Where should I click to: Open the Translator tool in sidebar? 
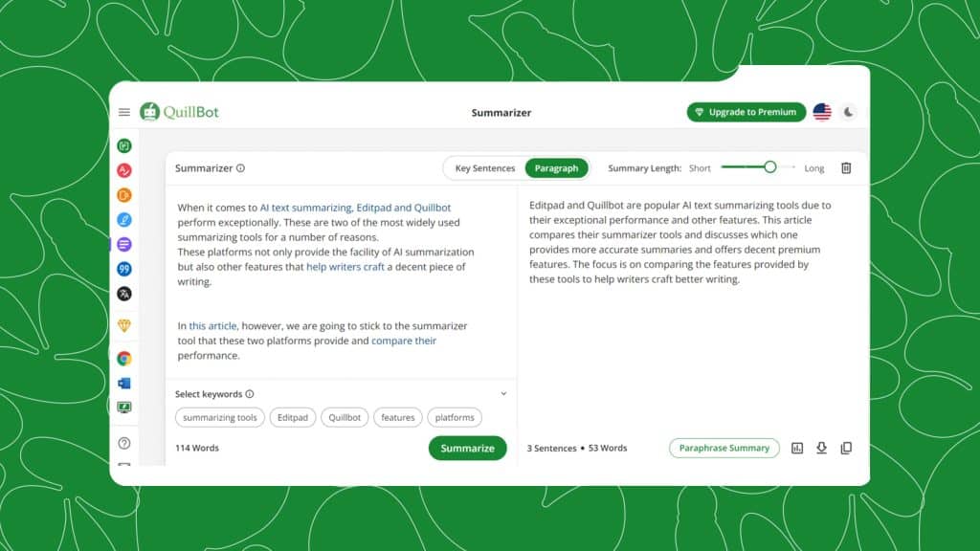(124, 294)
